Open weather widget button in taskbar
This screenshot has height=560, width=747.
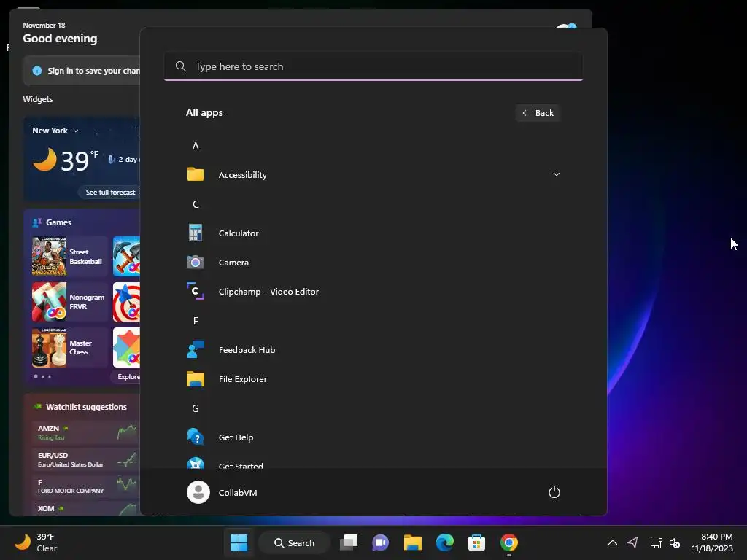coord(36,542)
